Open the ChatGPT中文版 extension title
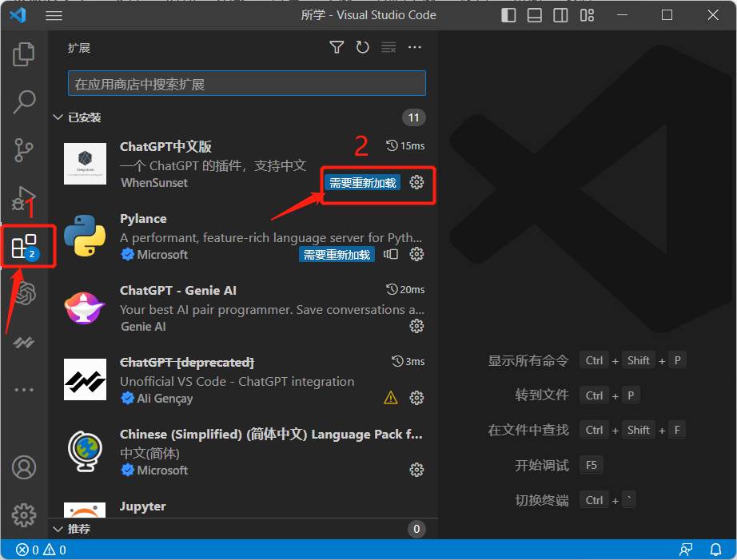 165,146
